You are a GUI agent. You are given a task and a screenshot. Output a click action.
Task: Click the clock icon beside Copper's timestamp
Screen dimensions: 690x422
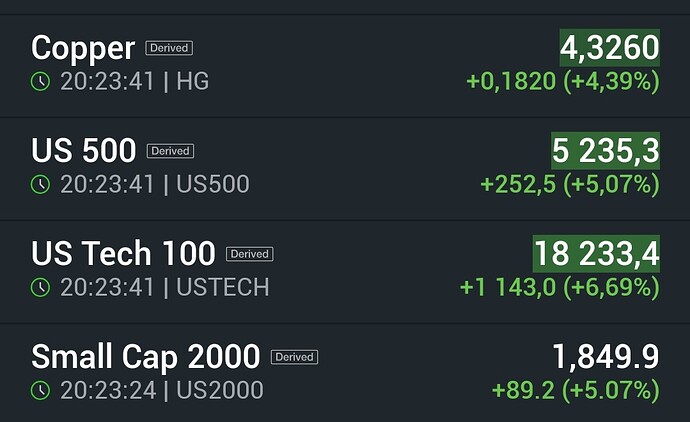(40, 81)
